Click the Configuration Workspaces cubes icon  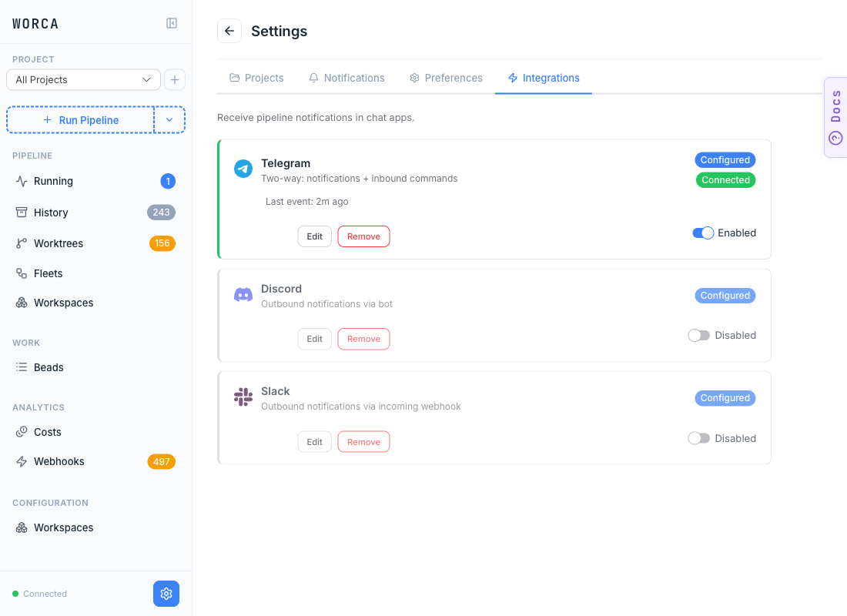22,527
